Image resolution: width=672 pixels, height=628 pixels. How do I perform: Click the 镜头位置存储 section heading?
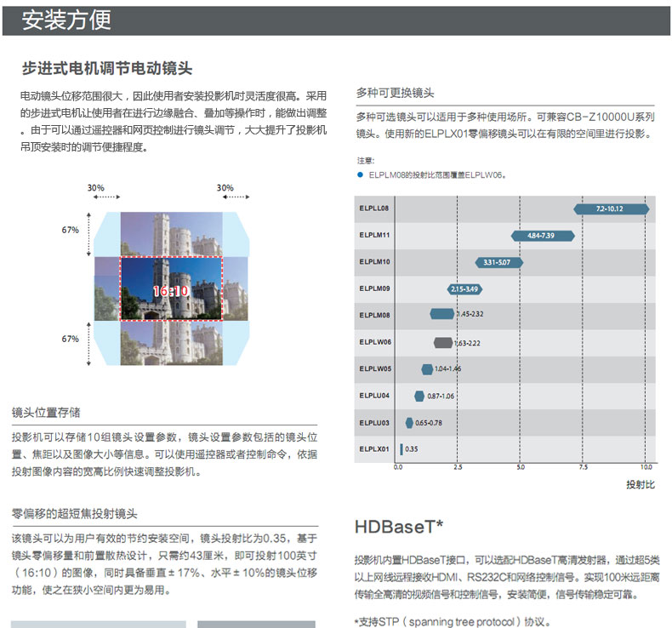click(47, 413)
